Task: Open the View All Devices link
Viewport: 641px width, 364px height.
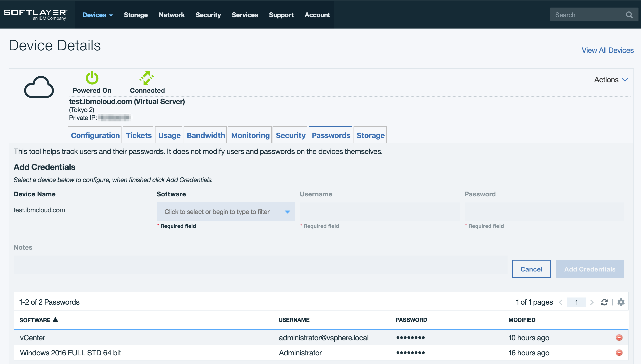Action: point(607,50)
